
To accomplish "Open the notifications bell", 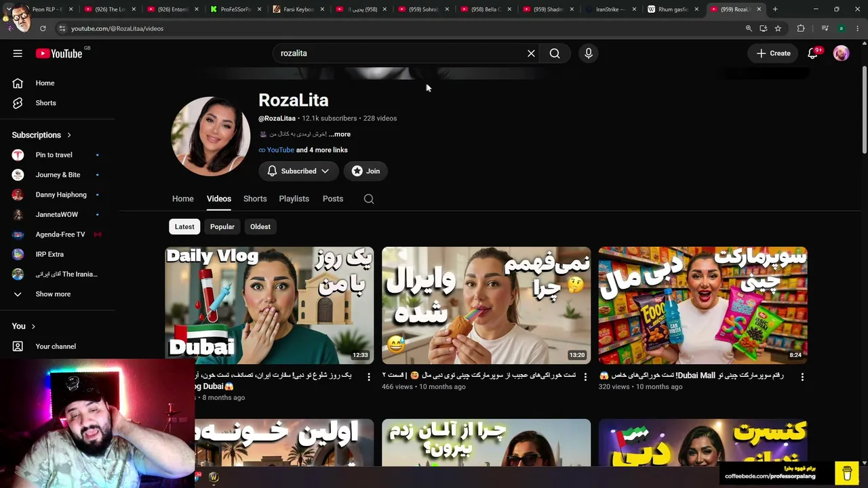I will pyautogui.click(x=812, y=54).
